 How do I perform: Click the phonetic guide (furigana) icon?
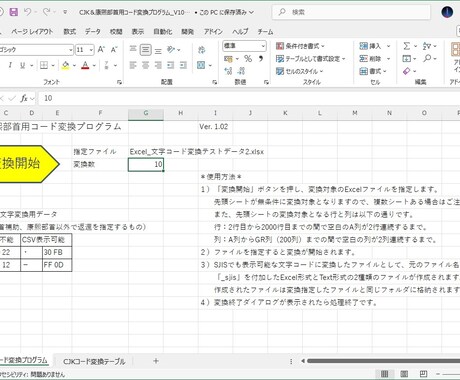point(107,65)
